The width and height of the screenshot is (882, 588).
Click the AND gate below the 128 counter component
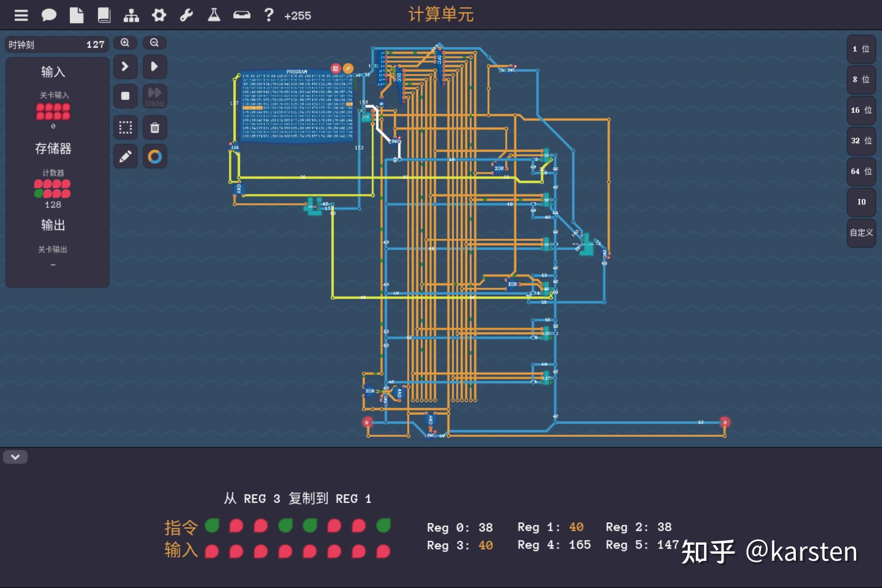pos(238,189)
